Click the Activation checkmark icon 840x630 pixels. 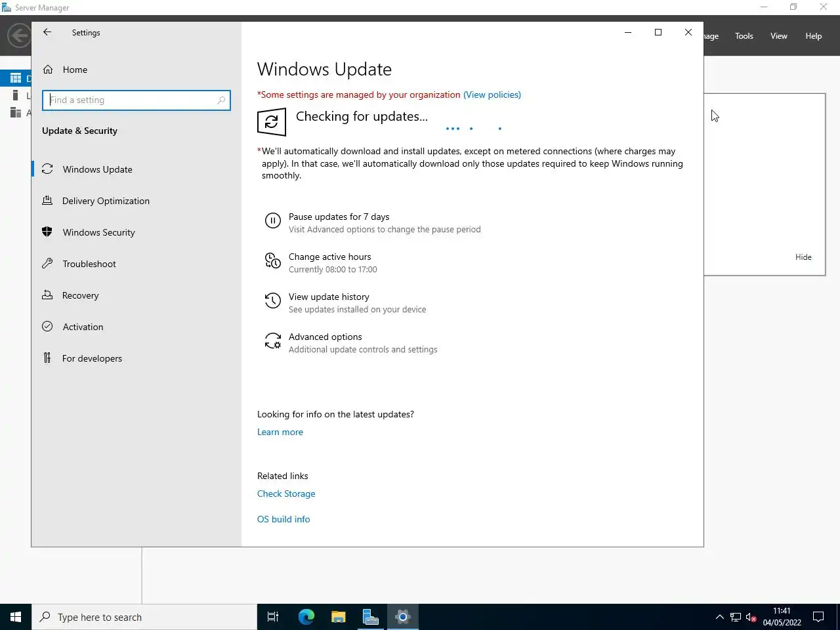[x=47, y=326]
